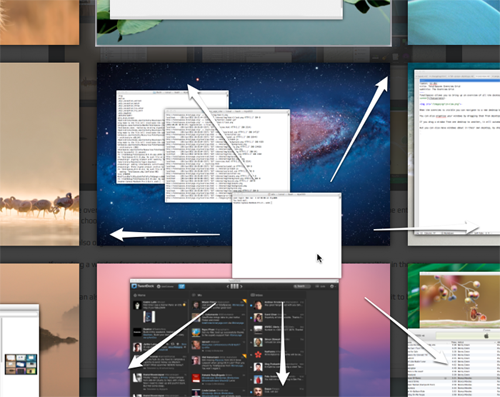Click the small grid thumbnail in bottom-left window

tap(21, 364)
